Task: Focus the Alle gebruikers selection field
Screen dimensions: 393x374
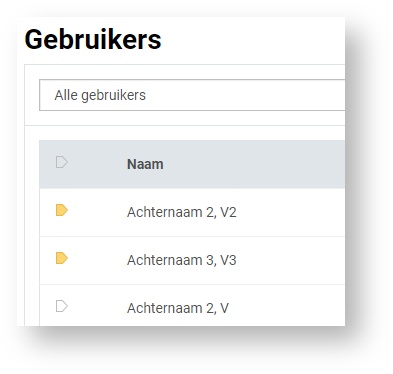Action: pos(192,95)
